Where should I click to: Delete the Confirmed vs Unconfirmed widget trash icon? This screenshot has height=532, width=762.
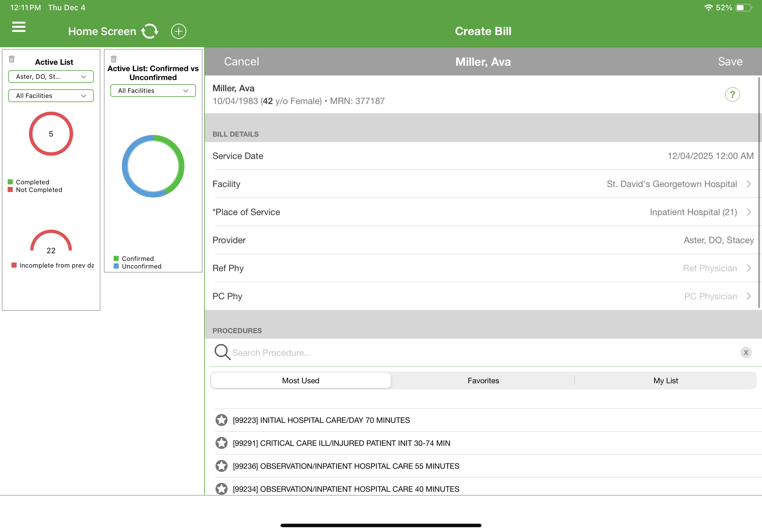click(114, 59)
